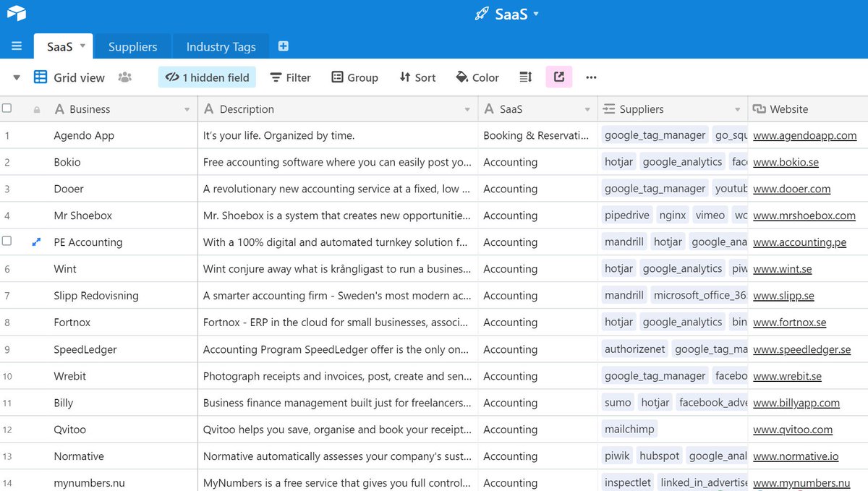The image size is (868, 491).
Task: Open www.normative.io link
Action: point(796,456)
